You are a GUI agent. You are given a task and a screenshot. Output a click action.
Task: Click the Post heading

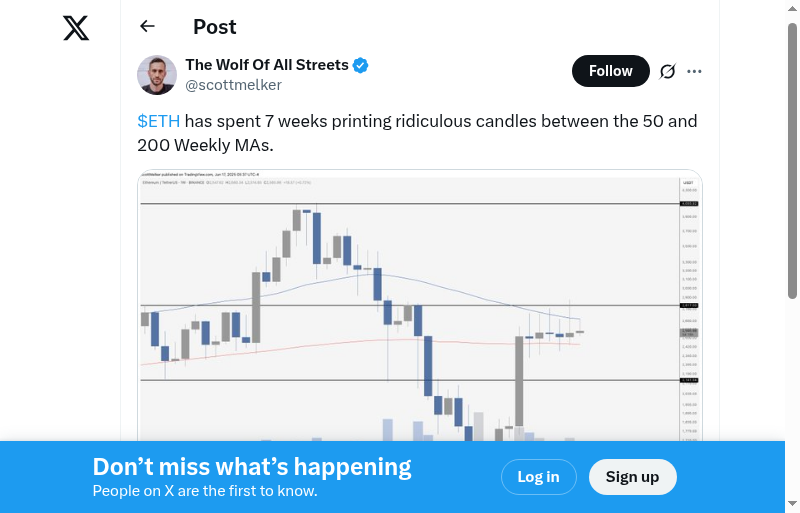(215, 27)
